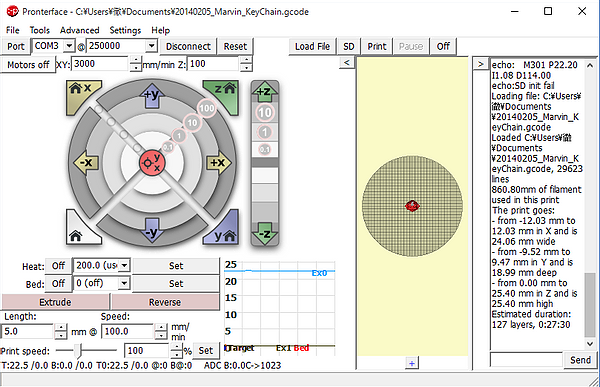Jog +X arrow on the control pad
The height and width of the screenshot is (387, 600).
219,163
